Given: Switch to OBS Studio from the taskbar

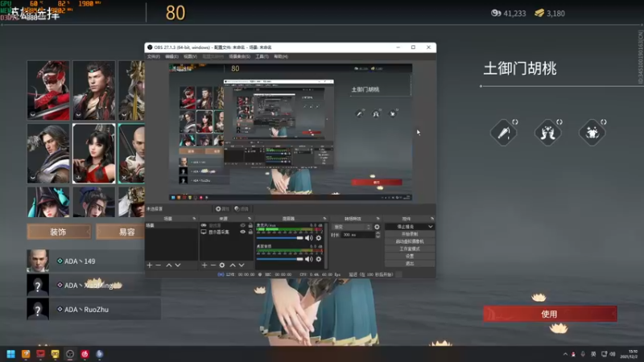Looking at the screenshot, I should [x=70, y=354].
